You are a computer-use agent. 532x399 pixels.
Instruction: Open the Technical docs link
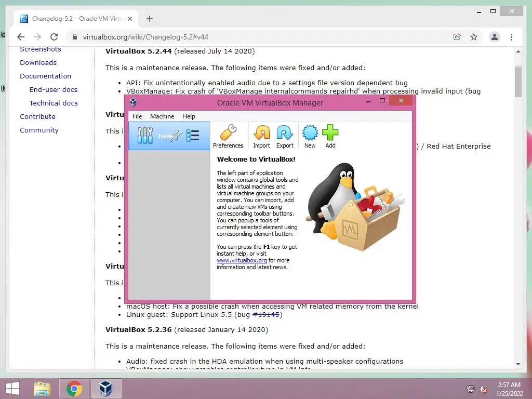coord(54,103)
